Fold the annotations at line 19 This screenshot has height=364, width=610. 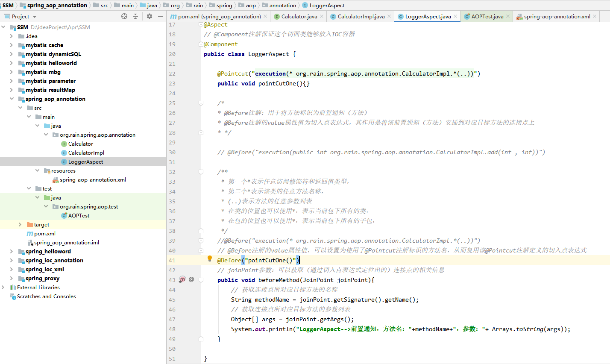click(x=201, y=44)
